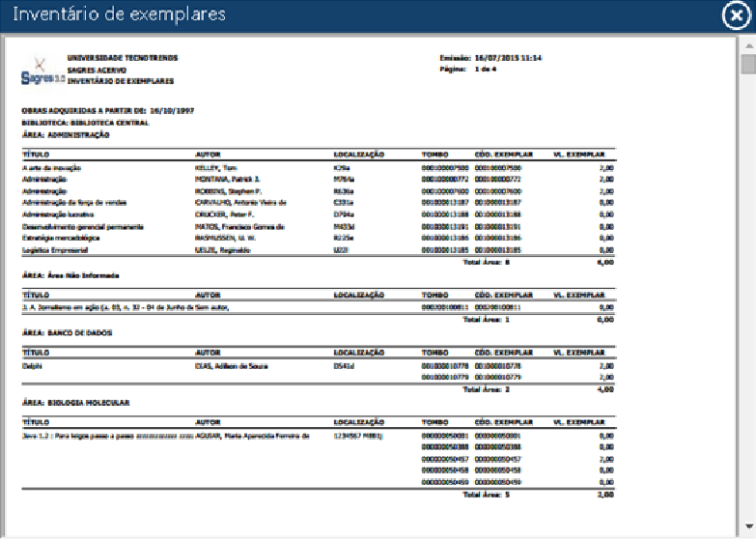Screen dimensions: 756x541
Task: Close the Inventário de exemplares dialog
Action: point(737,15)
